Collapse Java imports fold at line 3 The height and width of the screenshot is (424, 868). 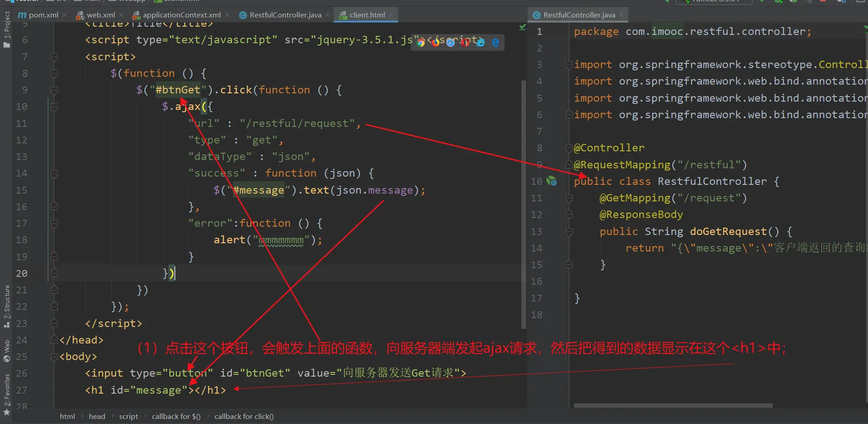(x=569, y=65)
